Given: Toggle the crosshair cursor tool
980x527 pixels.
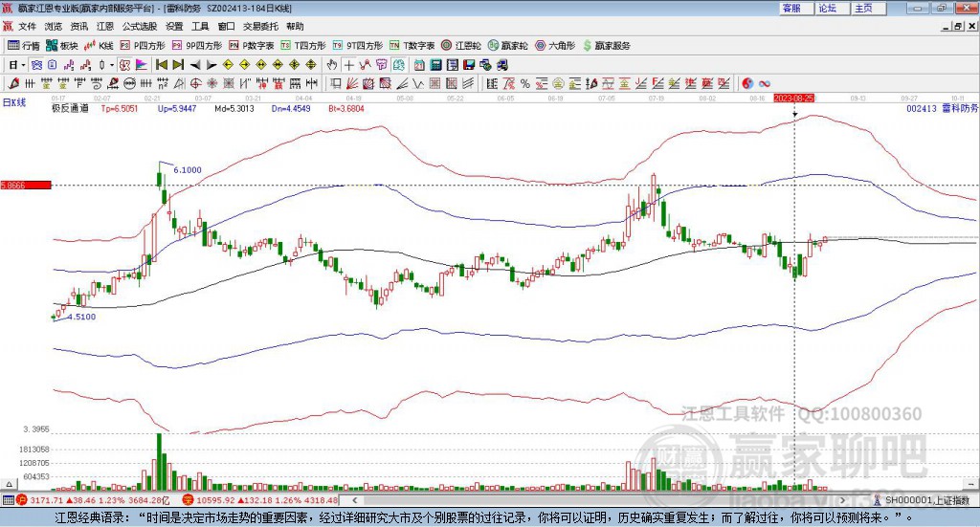Looking at the screenshot, I should (x=348, y=65).
